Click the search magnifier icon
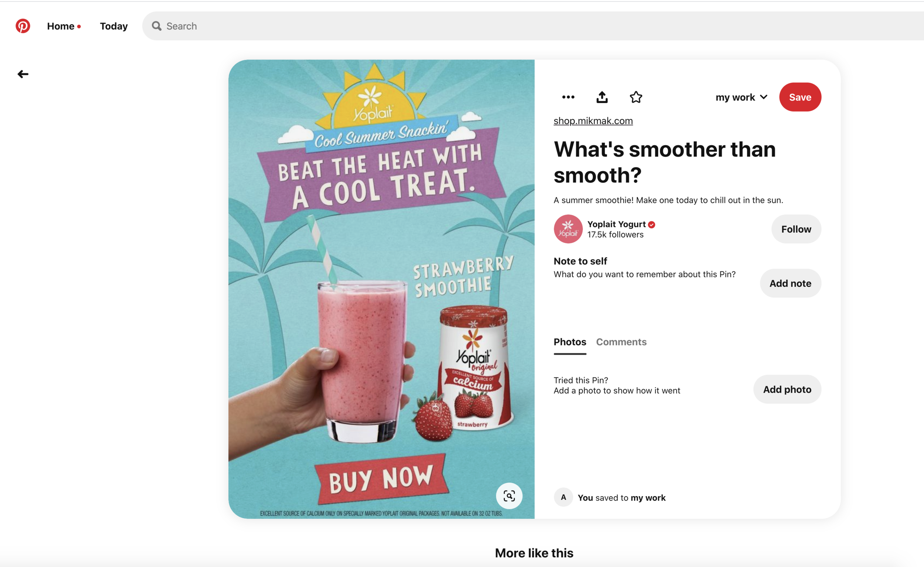Viewport: 924px width, 567px height. coord(156,26)
